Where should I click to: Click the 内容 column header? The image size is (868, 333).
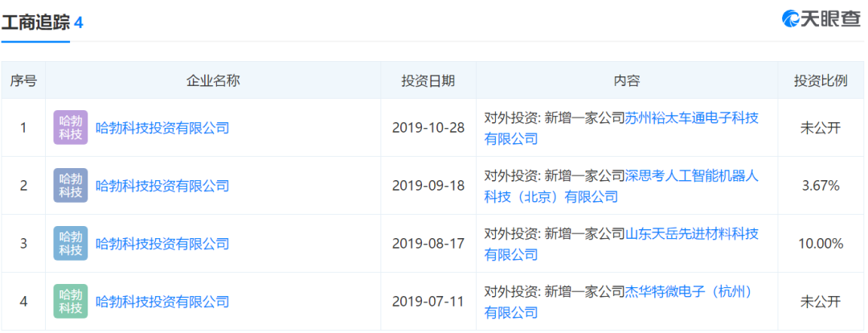627,80
